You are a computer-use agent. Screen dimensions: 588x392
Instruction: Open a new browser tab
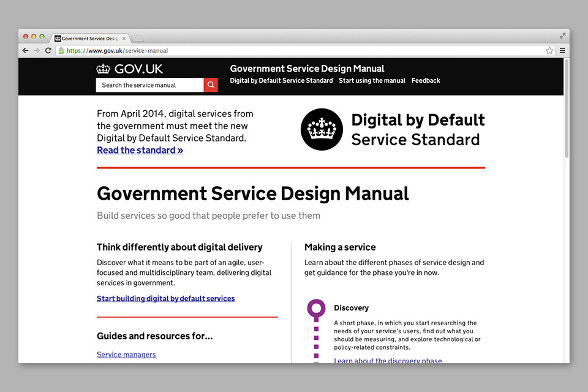pyautogui.click(x=138, y=39)
